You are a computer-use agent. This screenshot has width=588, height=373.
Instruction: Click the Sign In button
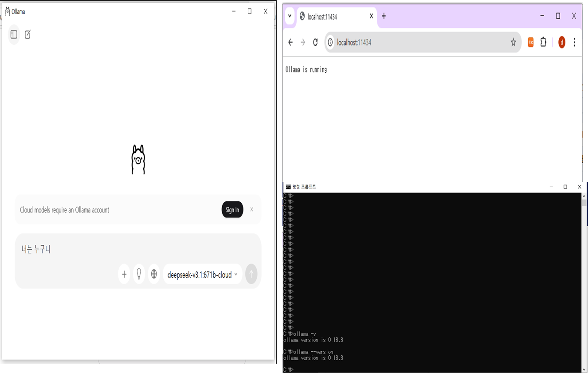(x=232, y=210)
